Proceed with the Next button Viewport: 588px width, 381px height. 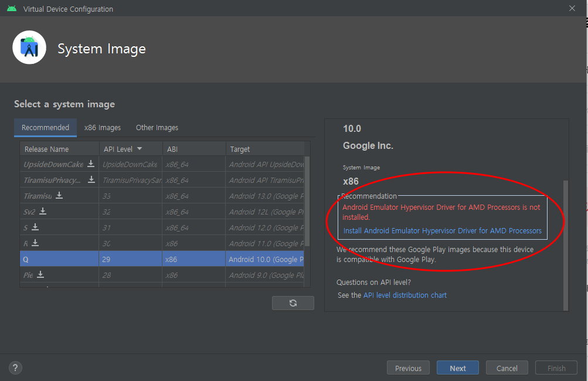[457, 368]
